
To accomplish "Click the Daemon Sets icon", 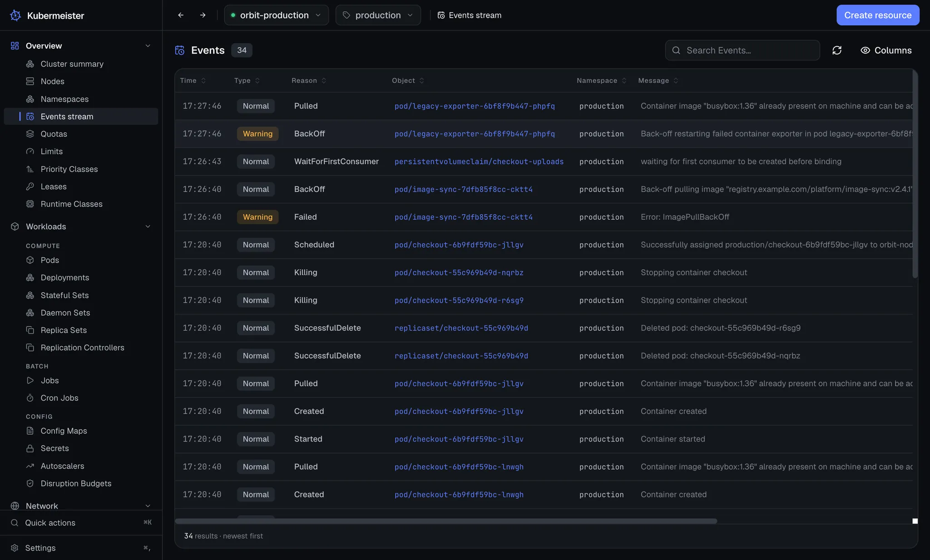I will click(x=30, y=313).
